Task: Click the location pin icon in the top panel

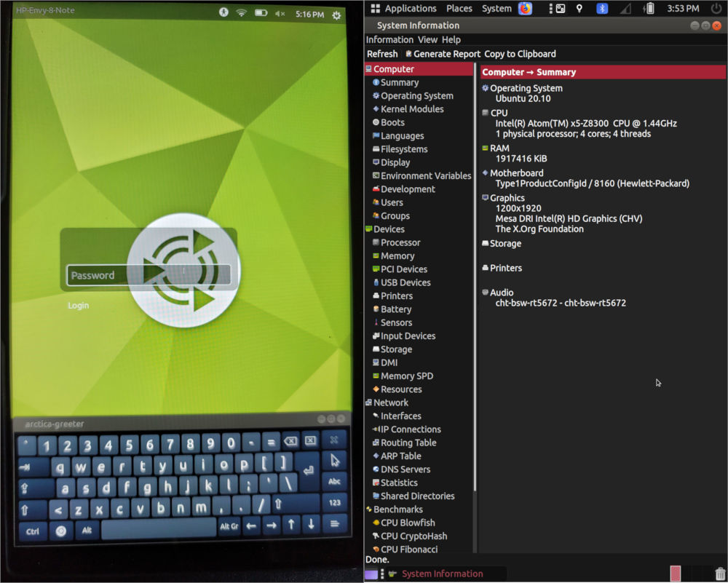Action: tap(579, 8)
